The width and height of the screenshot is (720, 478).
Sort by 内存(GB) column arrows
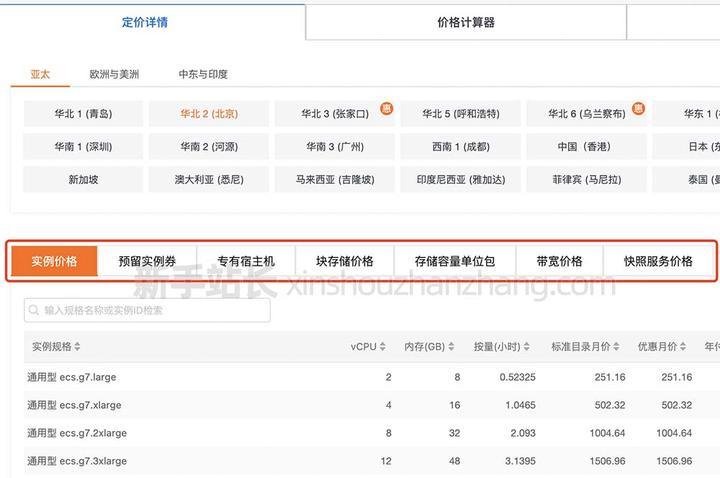click(451, 347)
